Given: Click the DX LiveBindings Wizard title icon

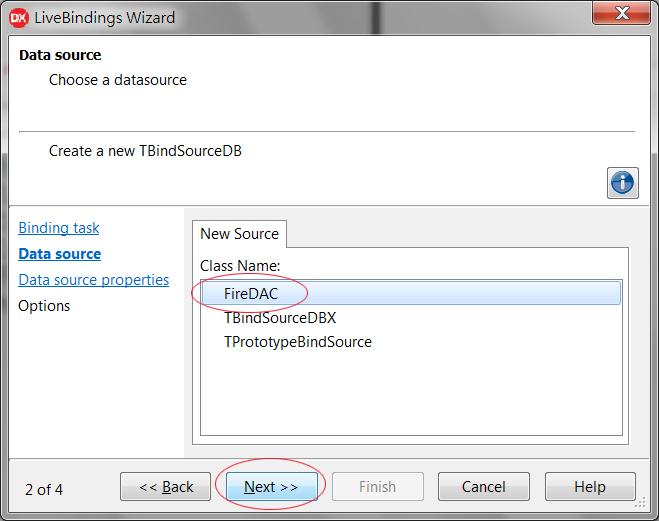Looking at the screenshot, I should 18,18.
